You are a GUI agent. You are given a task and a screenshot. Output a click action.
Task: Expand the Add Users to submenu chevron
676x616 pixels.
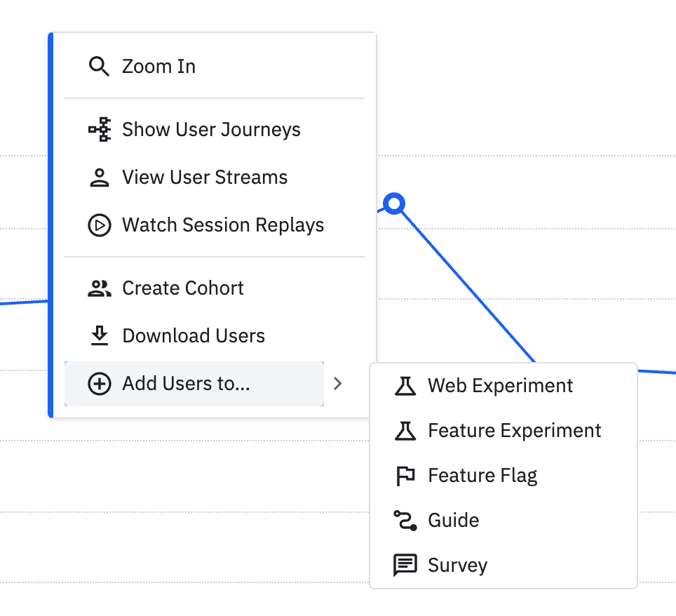338,384
